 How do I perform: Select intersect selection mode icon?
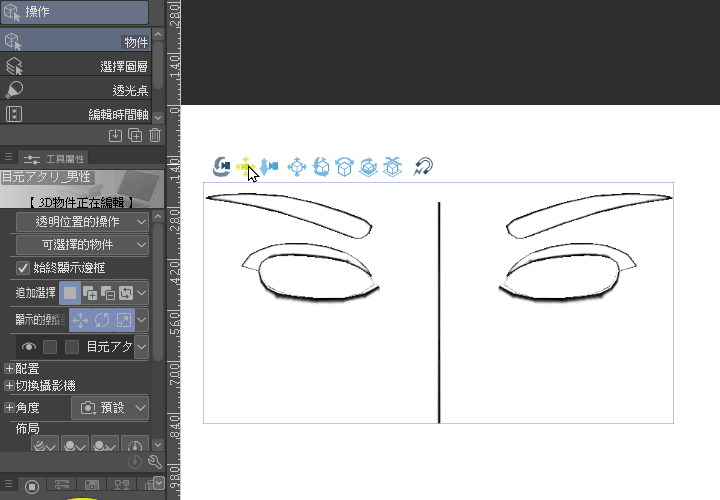point(126,292)
